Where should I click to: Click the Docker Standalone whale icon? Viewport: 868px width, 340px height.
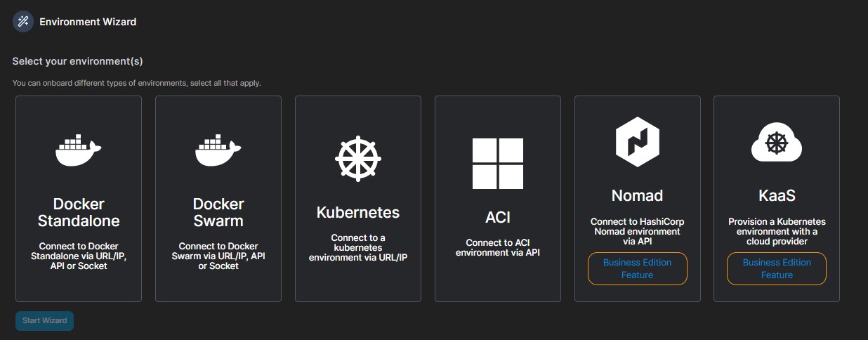click(x=79, y=150)
